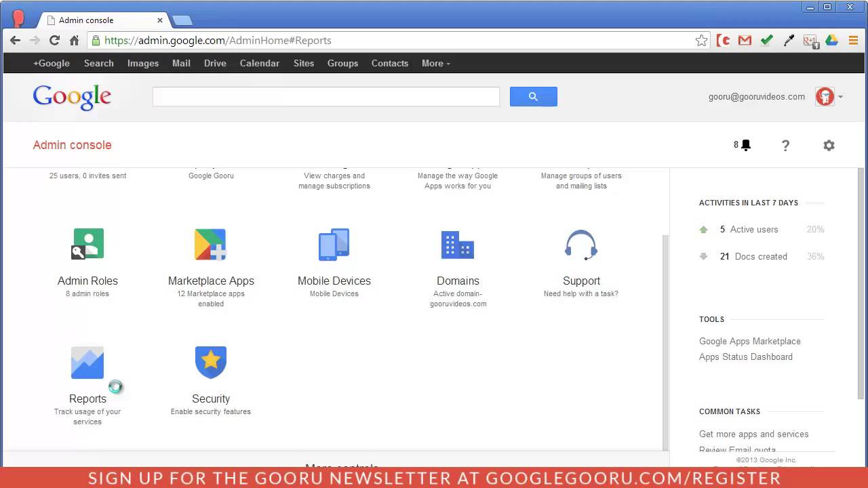
Task: Click the account profile avatar
Action: click(825, 96)
